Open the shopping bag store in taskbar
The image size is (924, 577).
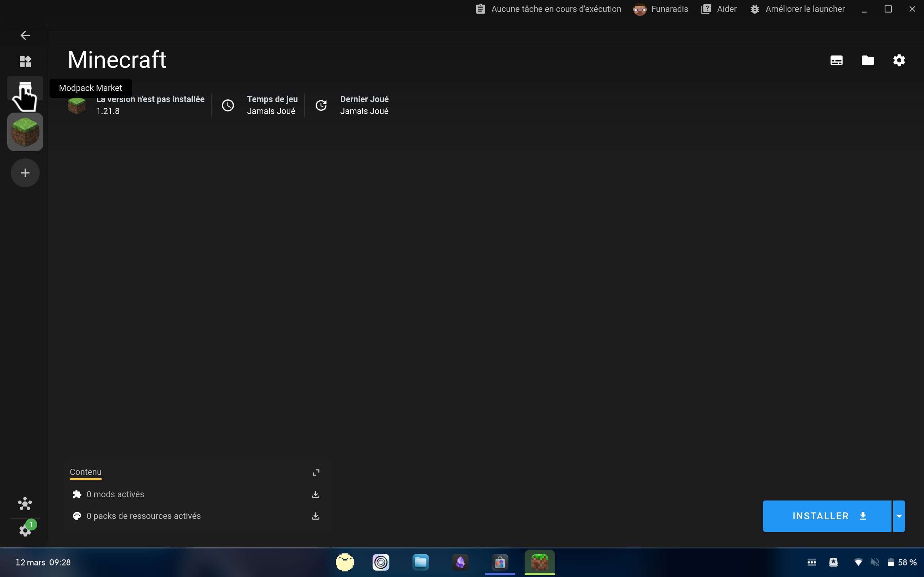500,563
